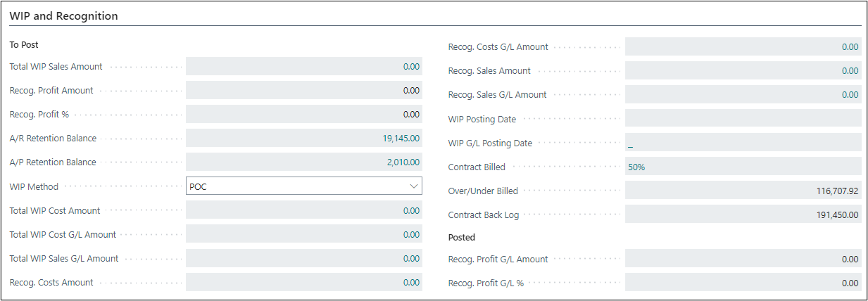Screen dimensions: 868x301
Task: Click the Recog. Costs G/L Amount value
Action: 850,47
